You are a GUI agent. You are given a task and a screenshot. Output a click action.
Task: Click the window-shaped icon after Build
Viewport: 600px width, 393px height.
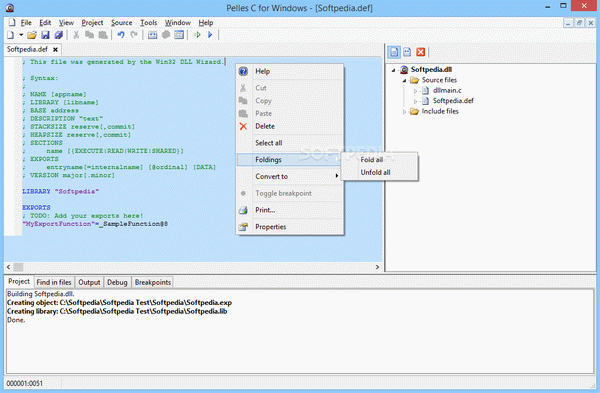[179, 35]
